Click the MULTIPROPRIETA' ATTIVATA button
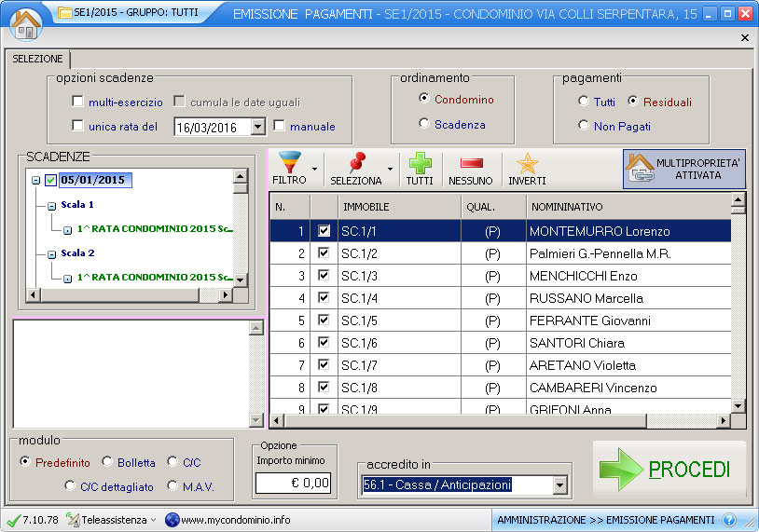 point(683,169)
